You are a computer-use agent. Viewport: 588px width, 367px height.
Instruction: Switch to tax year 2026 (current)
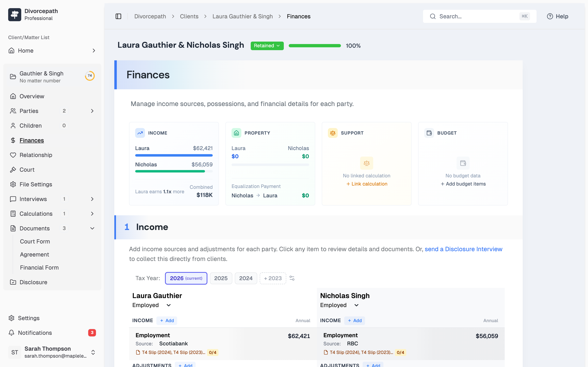(186, 278)
